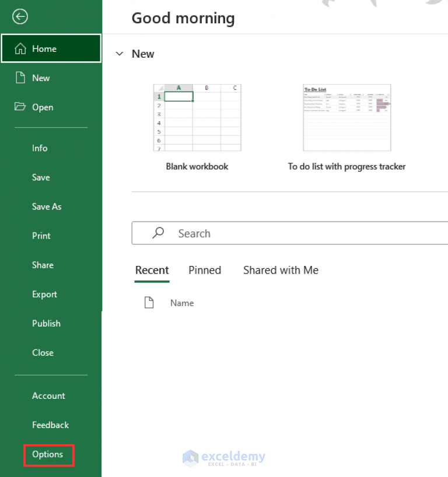The width and height of the screenshot is (448, 477).
Task: Choose Save As
Action: coord(47,206)
